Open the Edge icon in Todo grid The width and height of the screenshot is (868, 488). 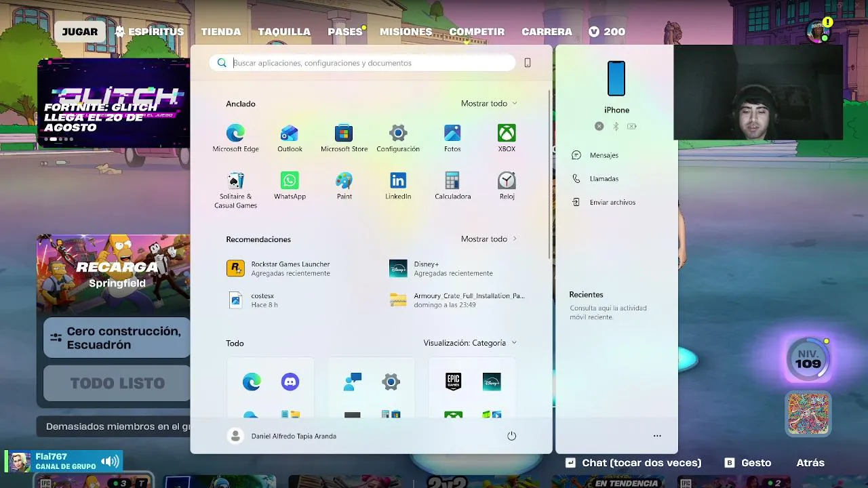pos(252,382)
